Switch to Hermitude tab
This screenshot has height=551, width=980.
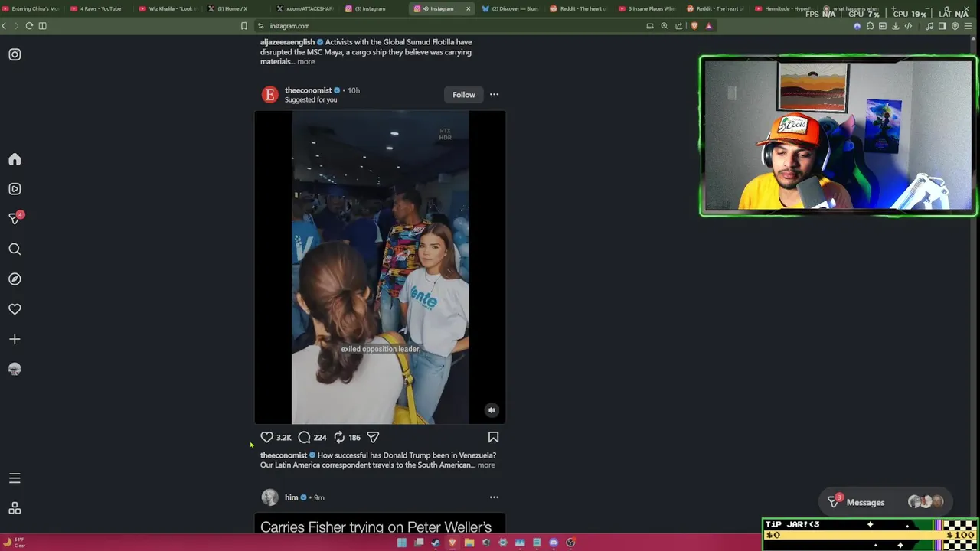(x=785, y=8)
